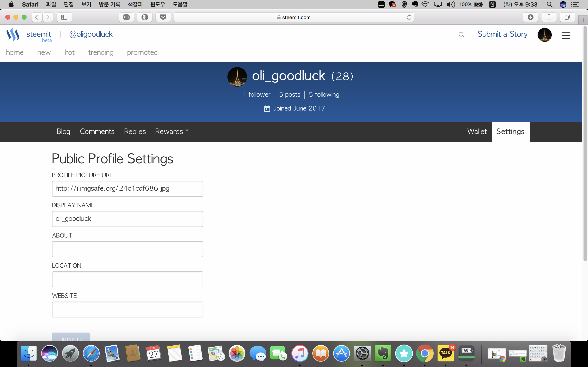
Task: Click the ABOUT input field
Action: tap(127, 249)
